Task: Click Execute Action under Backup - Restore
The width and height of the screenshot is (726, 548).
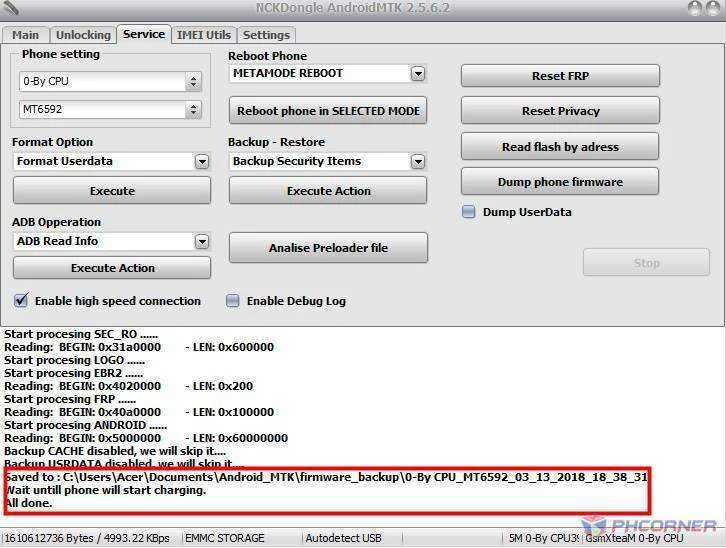Action: point(328,191)
